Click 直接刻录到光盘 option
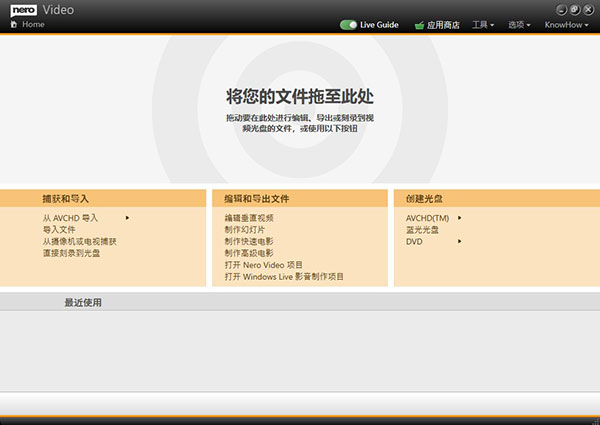 pos(71,253)
